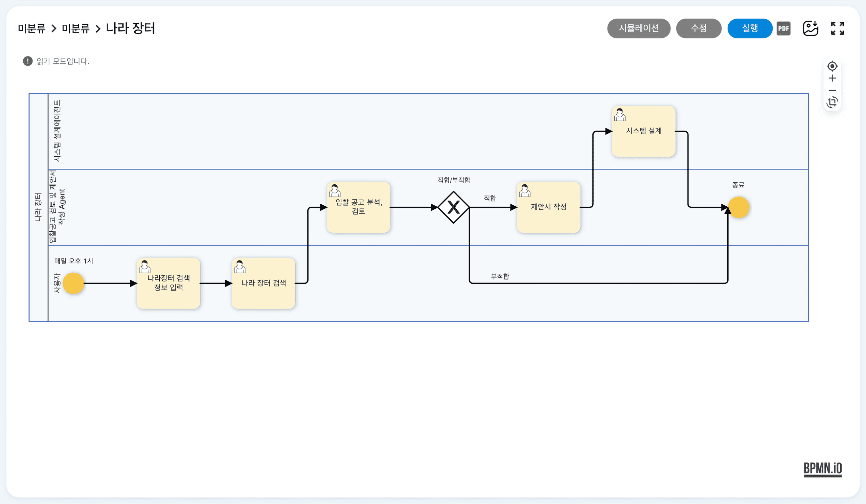Click the 적합 sequence flow label

pos(490,198)
